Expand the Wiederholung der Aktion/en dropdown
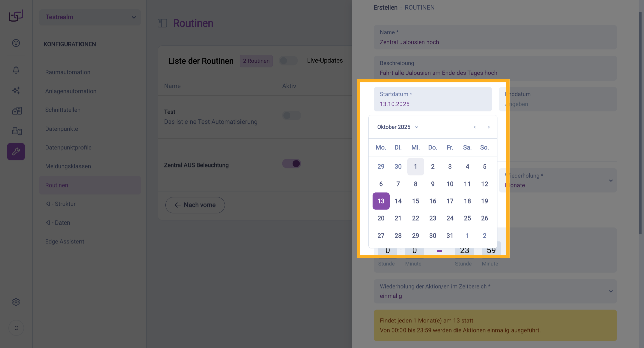The image size is (644, 348). pos(495,291)
